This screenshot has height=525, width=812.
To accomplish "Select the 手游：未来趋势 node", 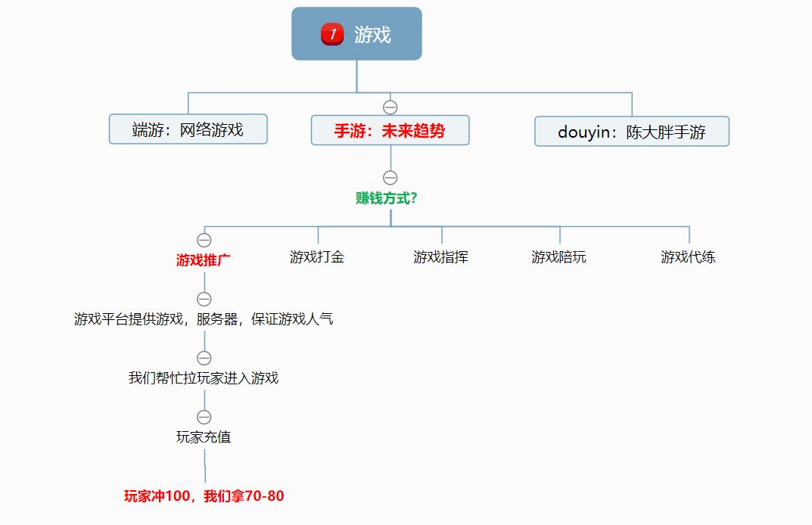I will (x=390, y=129).
